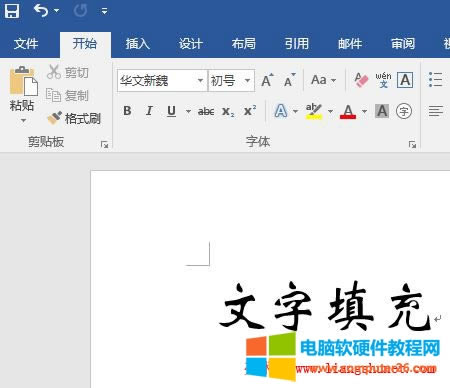Switch to the 引用 ribbon tab
The image size is (450, 388).
(x=297, y=44)
